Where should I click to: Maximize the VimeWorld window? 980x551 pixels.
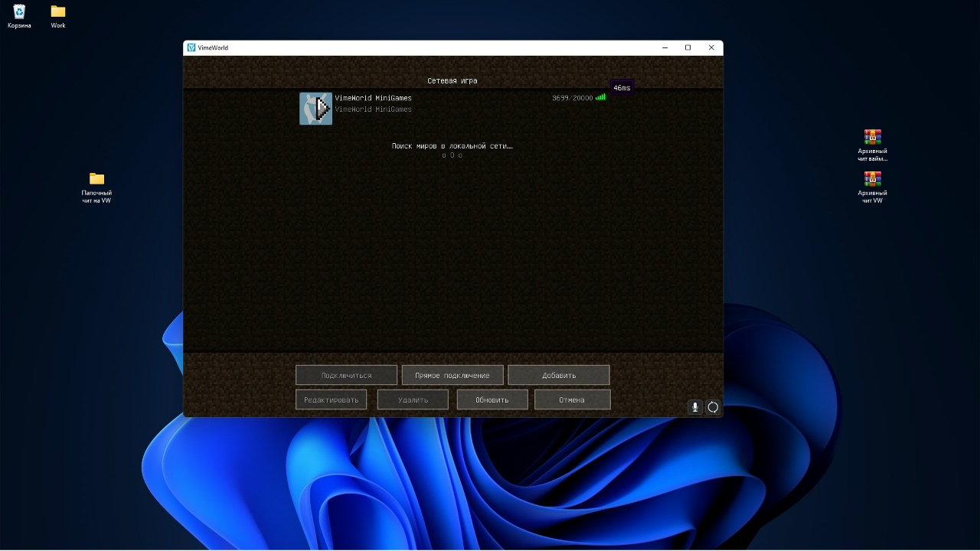point(688,47)
